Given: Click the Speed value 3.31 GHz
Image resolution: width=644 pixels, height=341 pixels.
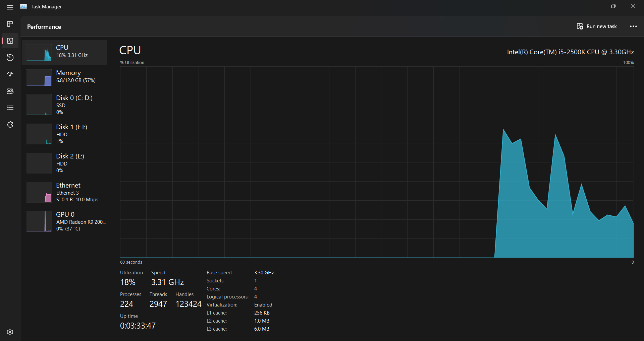Looking at the screenshot, I should [167, 282].
